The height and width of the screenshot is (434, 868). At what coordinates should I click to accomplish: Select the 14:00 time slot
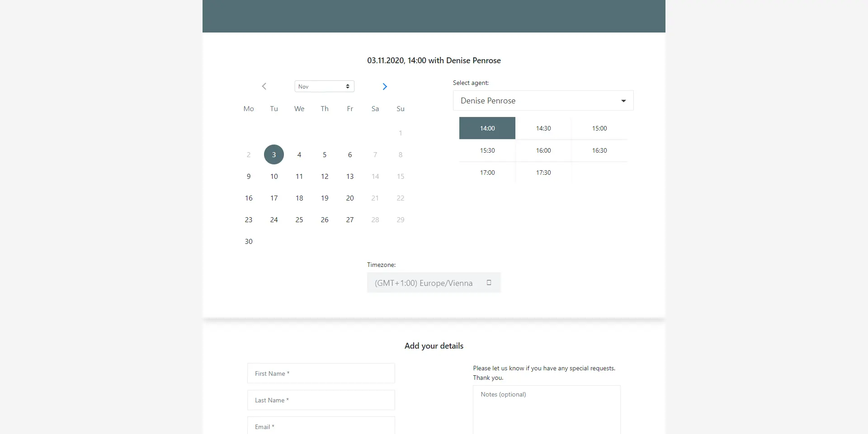pyautogui.click(x=487, y=128)
